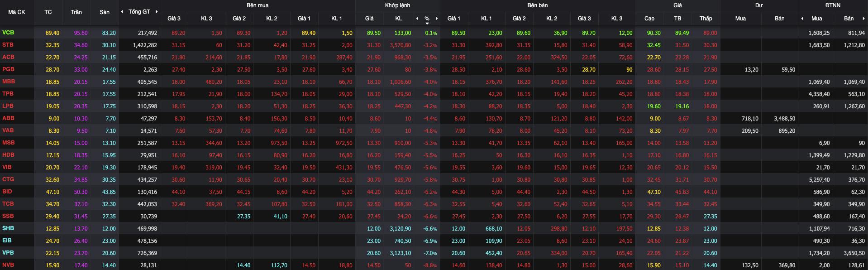Open the STB stock symbol
The height and width of the screenshot is (270, 868).
tap(8, 45)
